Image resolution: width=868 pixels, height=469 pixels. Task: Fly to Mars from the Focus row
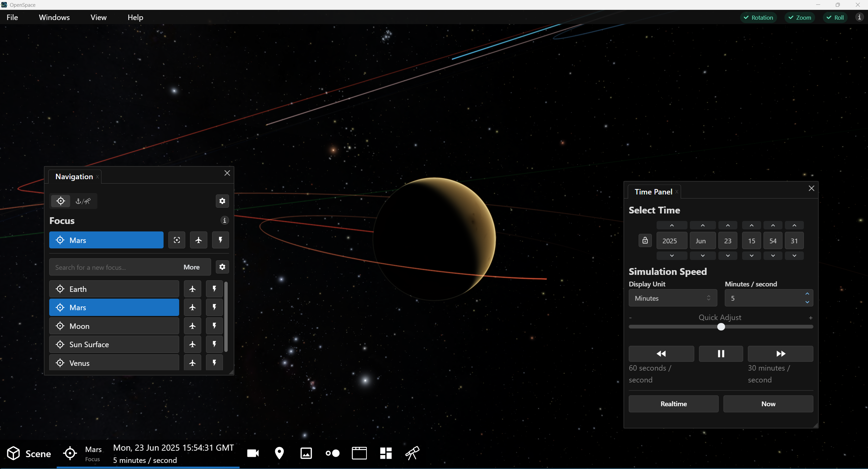click(199, 240)
